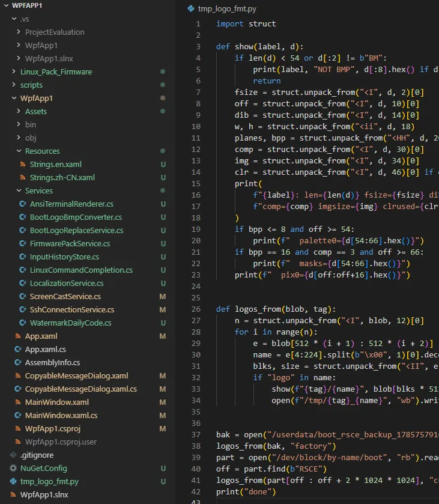
Task: Collapse the Resources folder chevron
Action: click(19, 151)
